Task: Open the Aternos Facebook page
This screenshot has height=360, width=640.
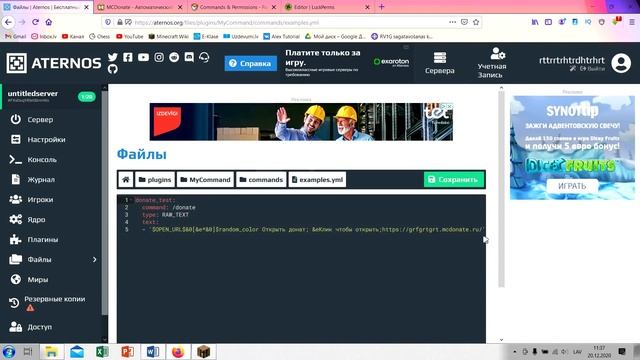Action: 128,57
